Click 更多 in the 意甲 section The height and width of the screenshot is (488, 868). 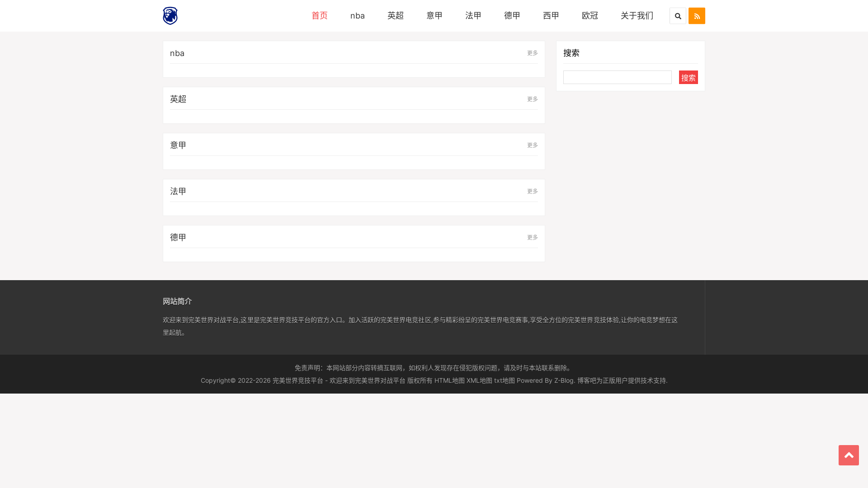[533, 145]
